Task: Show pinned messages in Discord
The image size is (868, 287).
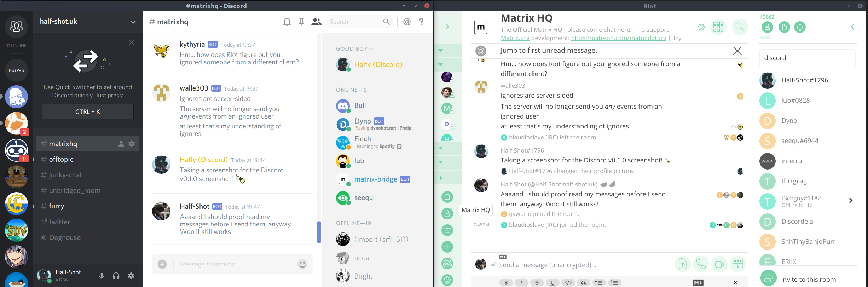Action: [301, 22]
